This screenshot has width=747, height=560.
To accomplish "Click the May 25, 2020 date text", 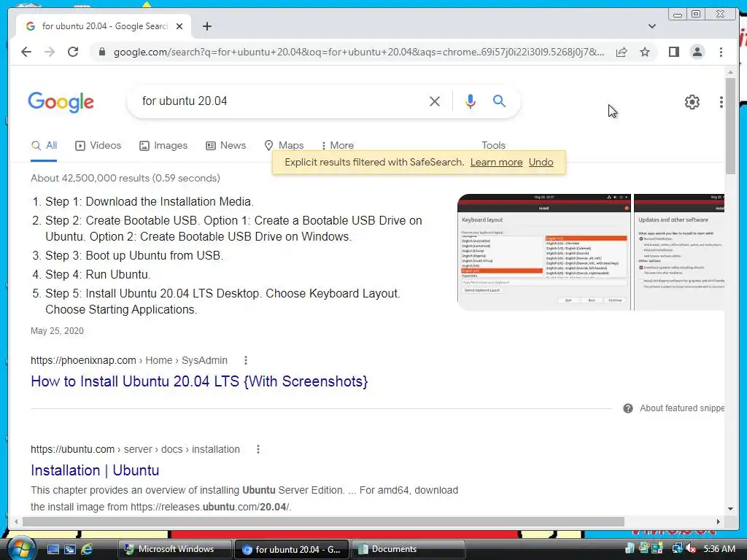I will click(x=57, y=331).
